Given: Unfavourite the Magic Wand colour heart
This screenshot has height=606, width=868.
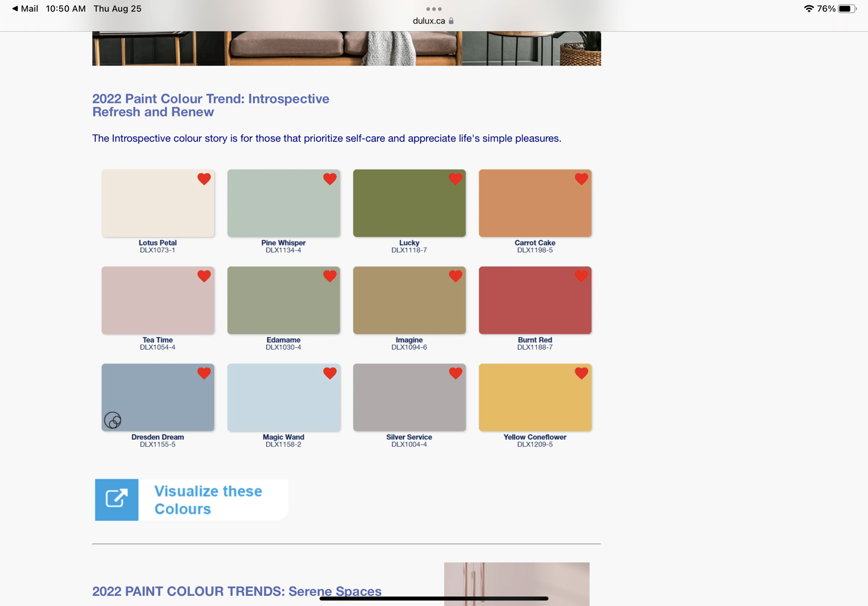Looking at the screenshot, I should click(330, 373).
